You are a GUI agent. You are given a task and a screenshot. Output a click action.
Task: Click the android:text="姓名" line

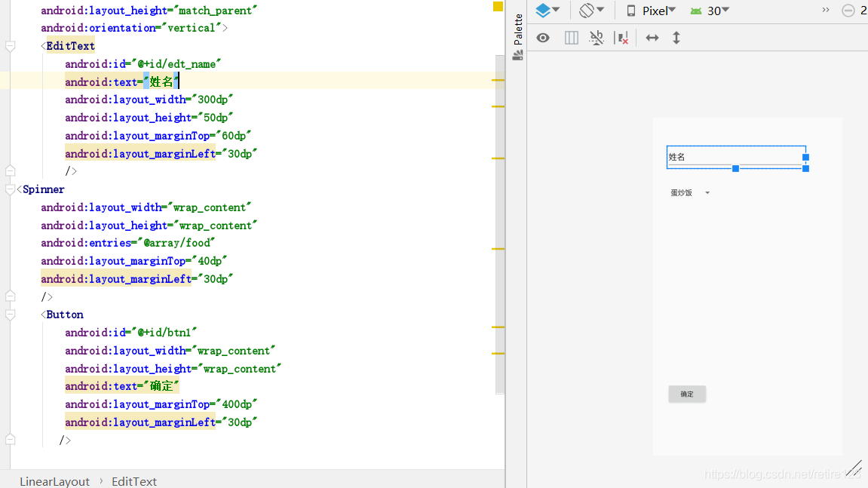coord(122,82)
